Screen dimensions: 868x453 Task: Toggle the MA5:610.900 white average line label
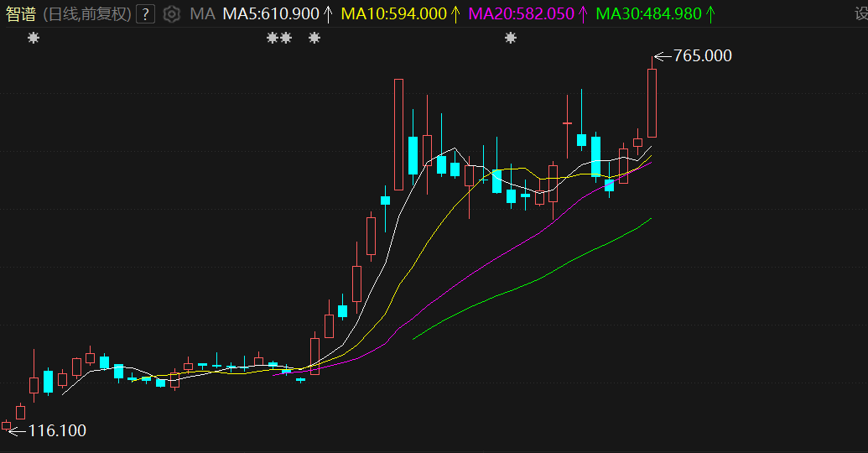click(270, 13)
